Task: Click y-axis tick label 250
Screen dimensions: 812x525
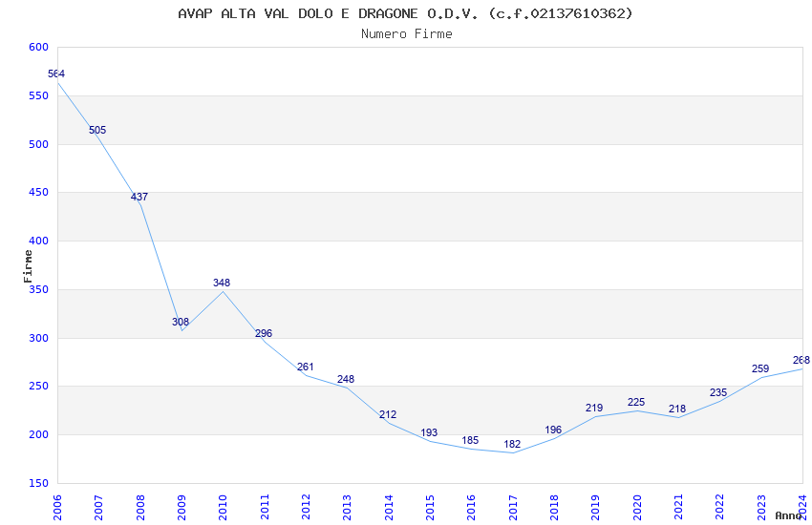Action: [x=39, y=387]
